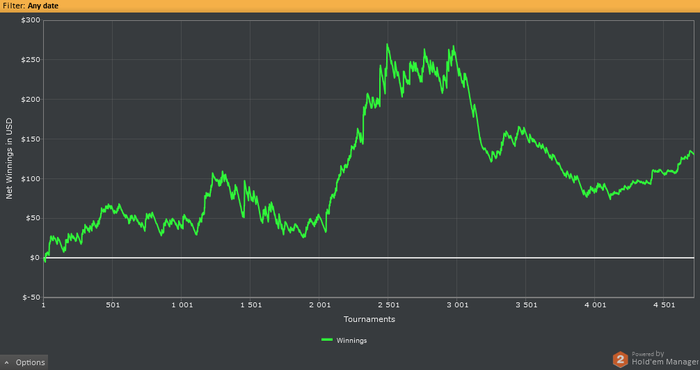The height and width of the screenshot is (370, 700).
Task: Open the Options panel
Action: 24,362
